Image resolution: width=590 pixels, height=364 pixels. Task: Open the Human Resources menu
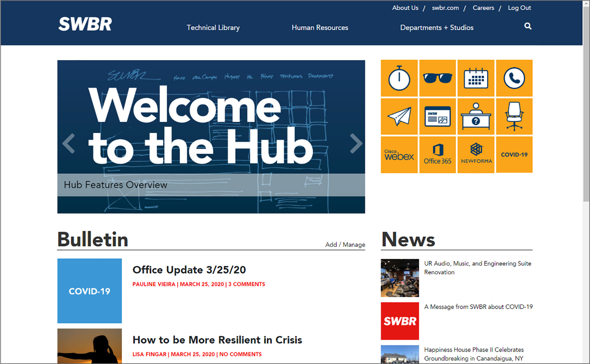click(x=320, y=28)
